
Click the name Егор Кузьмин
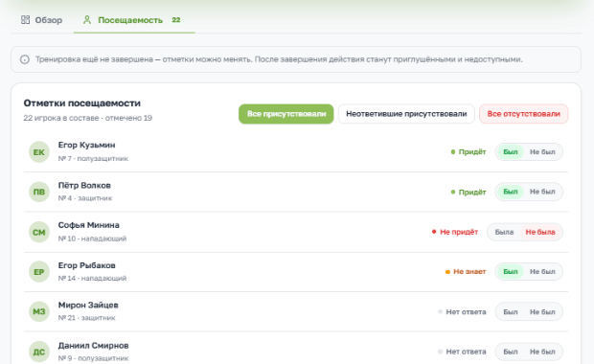(x=86, y=145)
